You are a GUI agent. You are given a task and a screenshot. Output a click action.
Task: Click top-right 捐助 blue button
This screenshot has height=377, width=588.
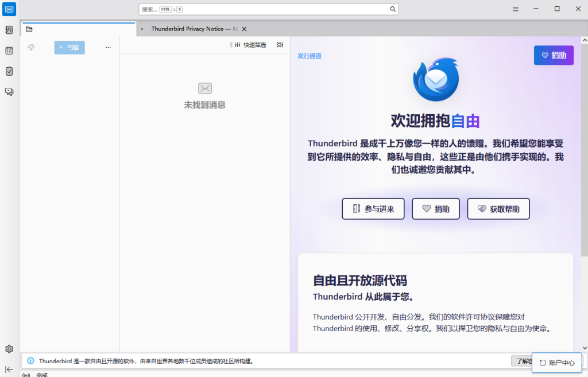click(x=554, y=56)
